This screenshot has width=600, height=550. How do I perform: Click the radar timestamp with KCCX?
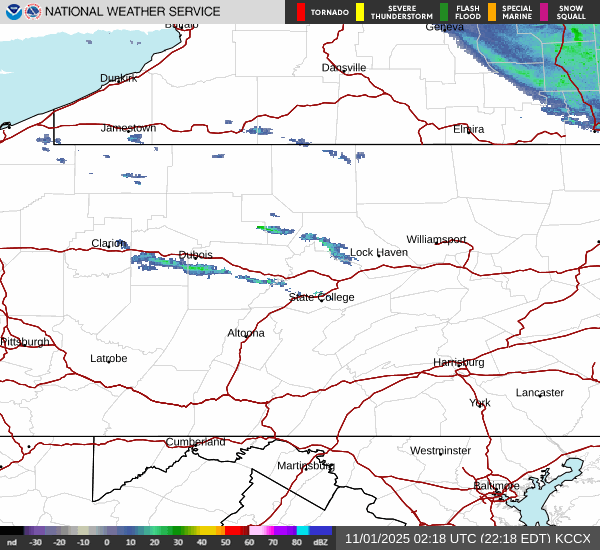(467, 538)
